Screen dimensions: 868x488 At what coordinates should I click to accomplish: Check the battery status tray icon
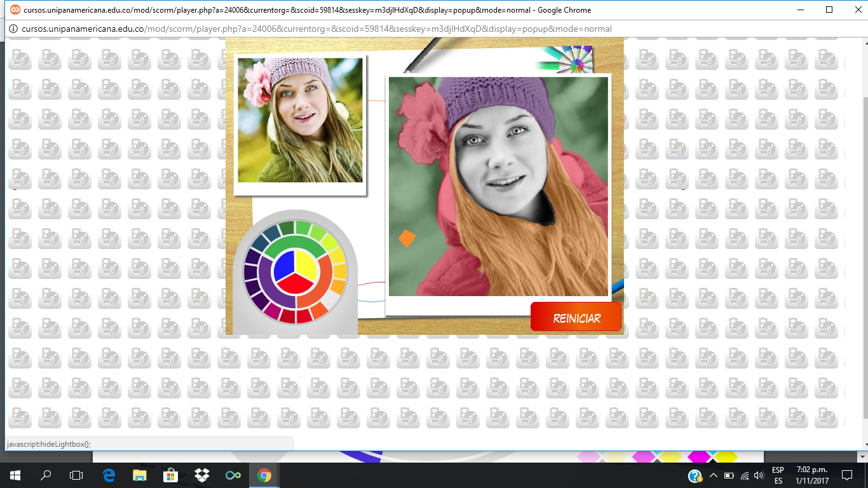coord(729,475)
